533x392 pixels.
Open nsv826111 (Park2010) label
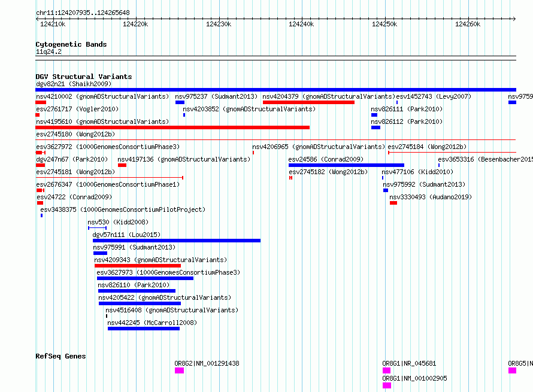[407, 109]
